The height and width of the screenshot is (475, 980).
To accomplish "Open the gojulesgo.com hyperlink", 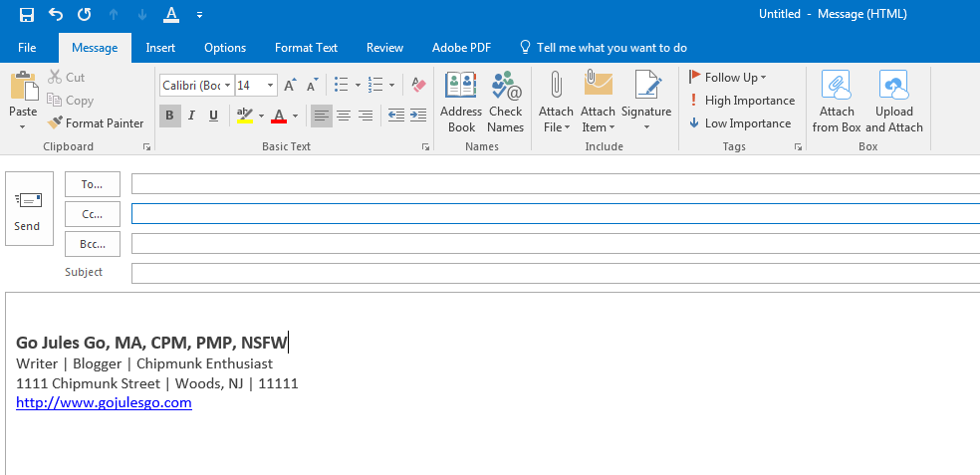I will [104, 402].
